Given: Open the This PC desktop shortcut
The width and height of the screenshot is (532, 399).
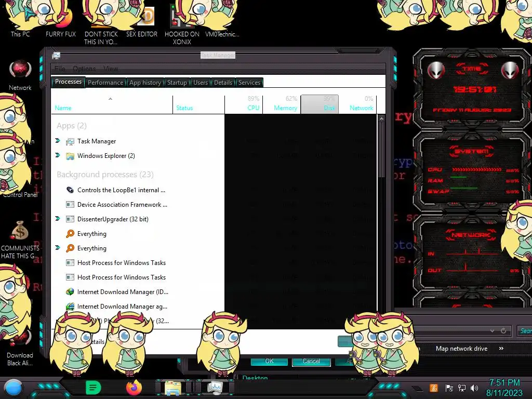Looking at the screenshot, I should pos(20,20).
